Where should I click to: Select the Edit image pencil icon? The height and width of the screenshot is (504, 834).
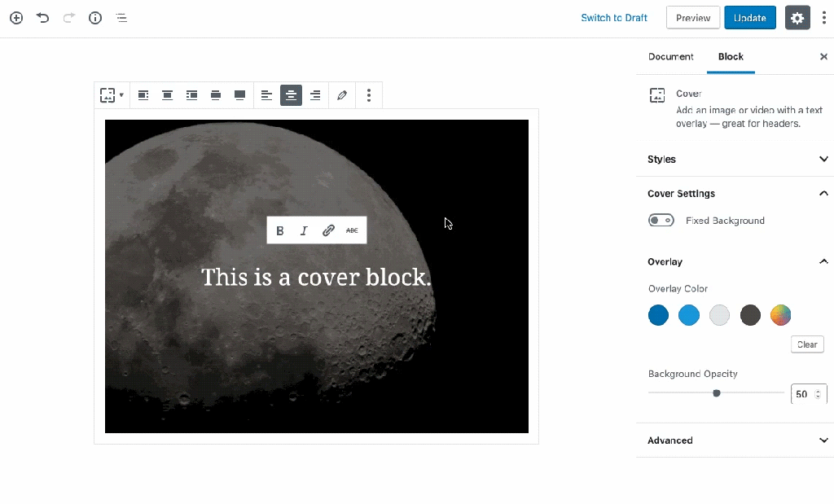pyautogui.click(x=342, y=95)
